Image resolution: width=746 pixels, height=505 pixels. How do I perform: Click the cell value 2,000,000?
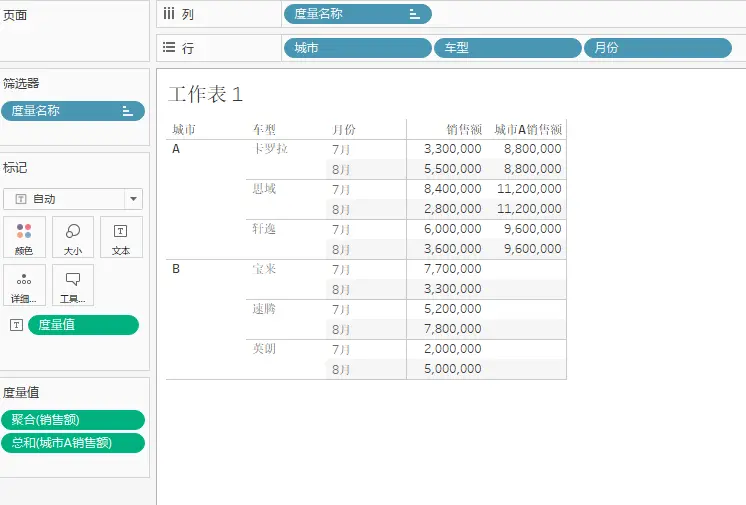[x=452, y=349]
